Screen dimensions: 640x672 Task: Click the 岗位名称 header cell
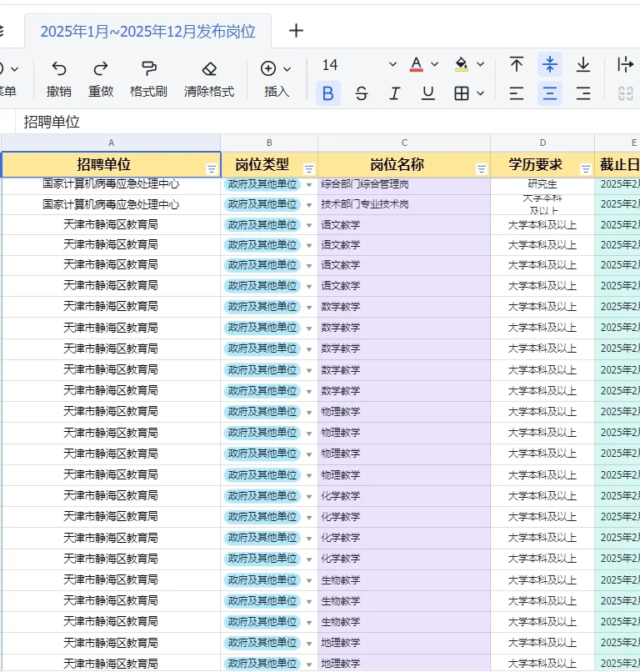tap(404, 164)
